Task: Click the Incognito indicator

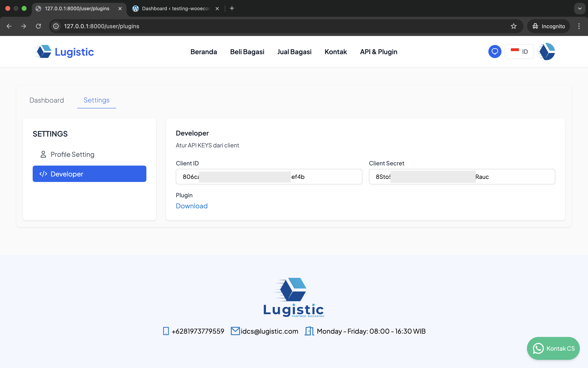Action: click(548, 26)
